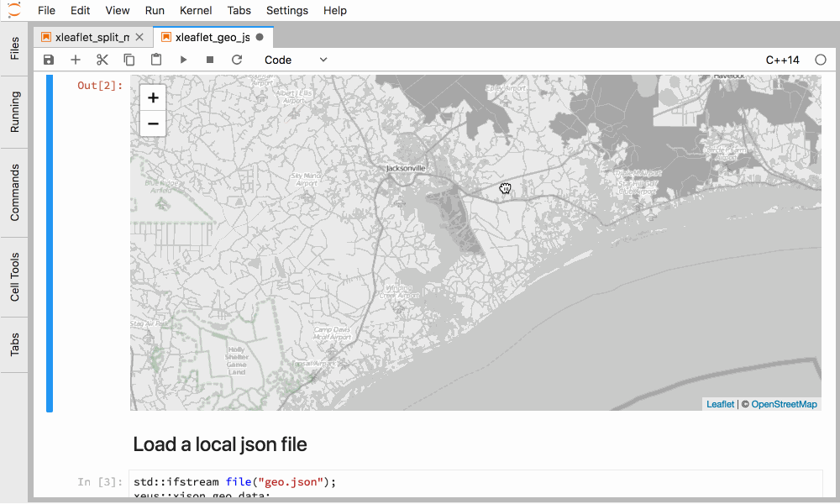Click the unsaved dot on xleaflet_geo_json tab

[x=260, y=37]
